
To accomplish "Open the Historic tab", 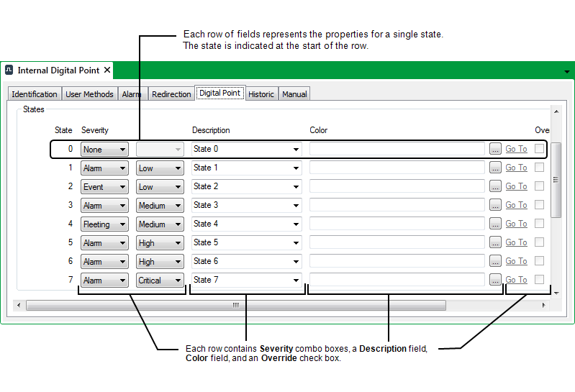I will [261, 94].
